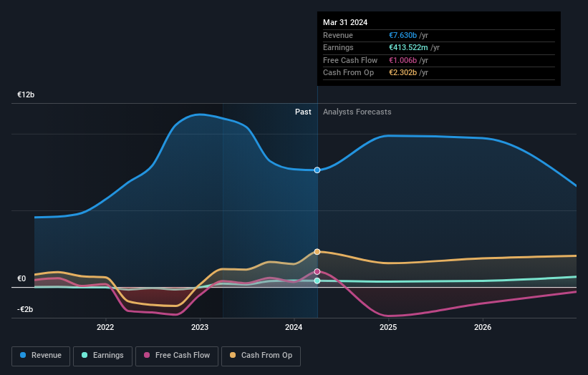
Task: Click the Earnings row label in tooltip
Action: pos(338,47)
